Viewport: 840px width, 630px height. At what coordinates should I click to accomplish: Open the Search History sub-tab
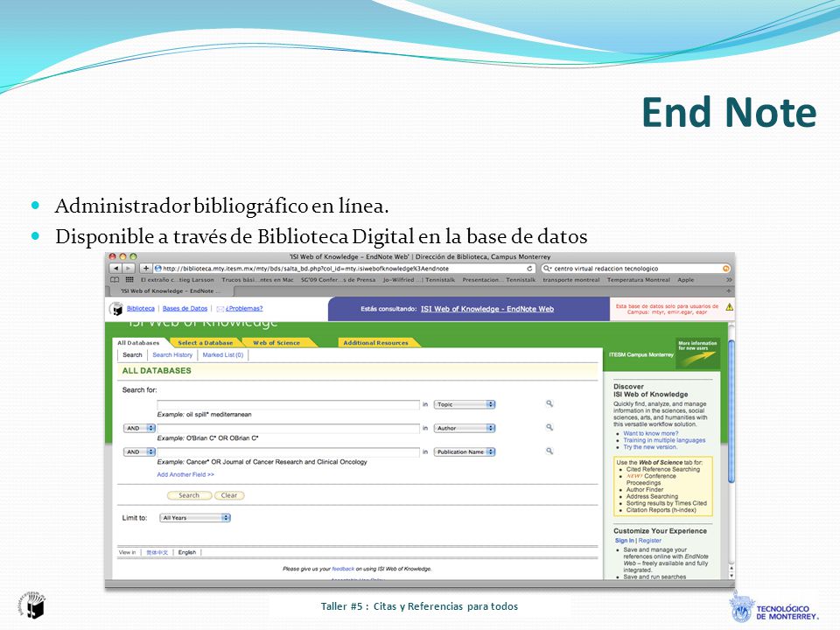pyautogui.click(x=172, y=354)
